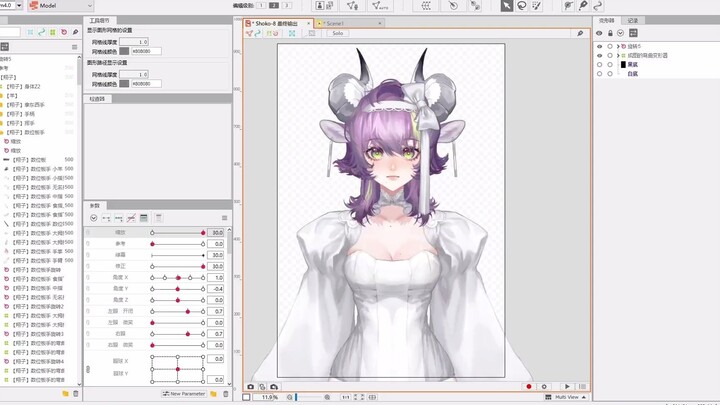
Task: Show the white background layer
Action: tap(599, 73)
